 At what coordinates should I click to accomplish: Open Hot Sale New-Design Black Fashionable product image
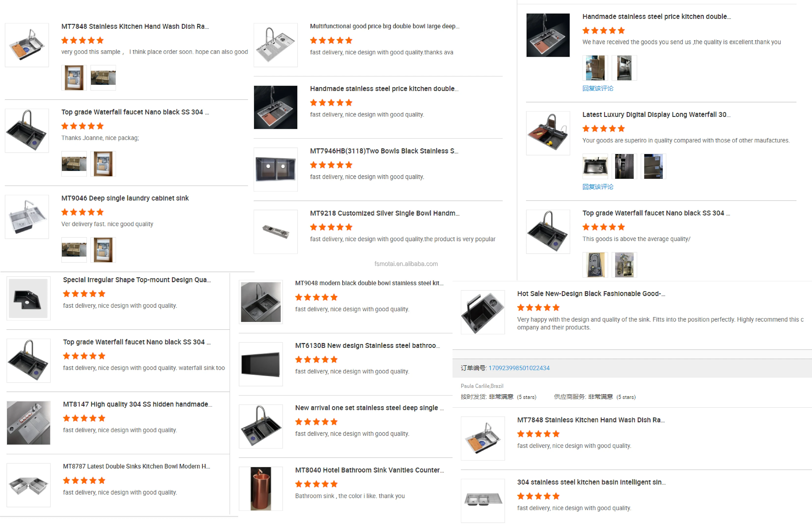point(483,312)
